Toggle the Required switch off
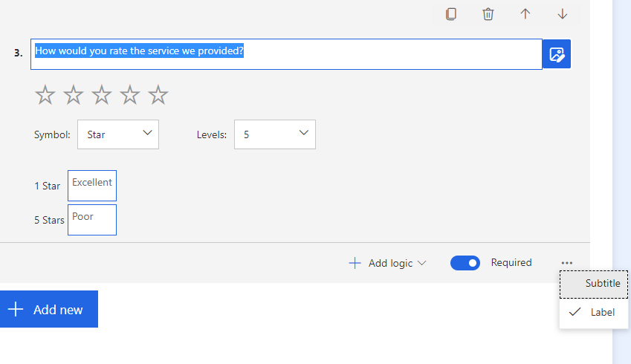This screenshot has height=364, width=631. click(x=465, y=263)
